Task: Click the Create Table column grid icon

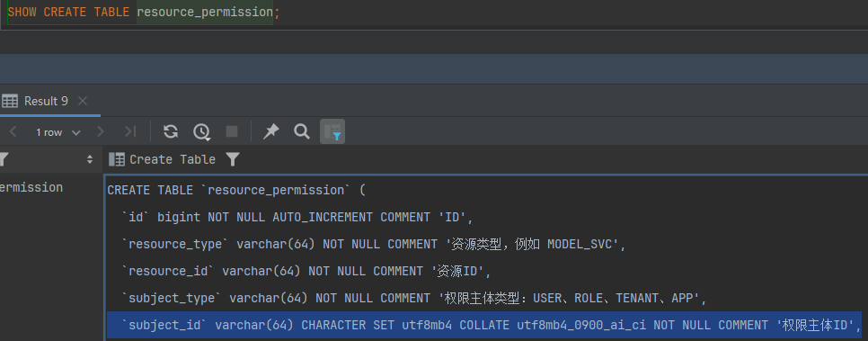Action: coord(116,159)
